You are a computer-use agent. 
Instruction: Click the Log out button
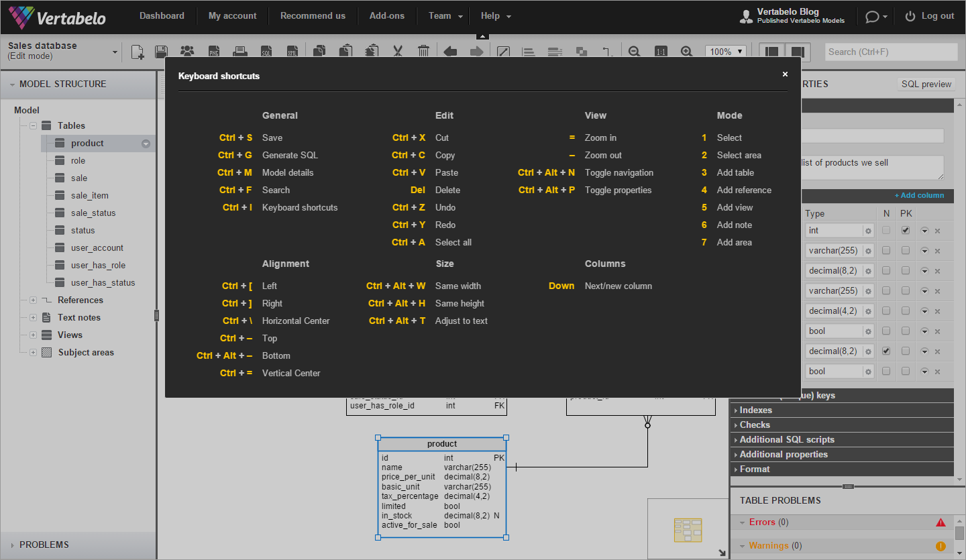tap(930, 16)
